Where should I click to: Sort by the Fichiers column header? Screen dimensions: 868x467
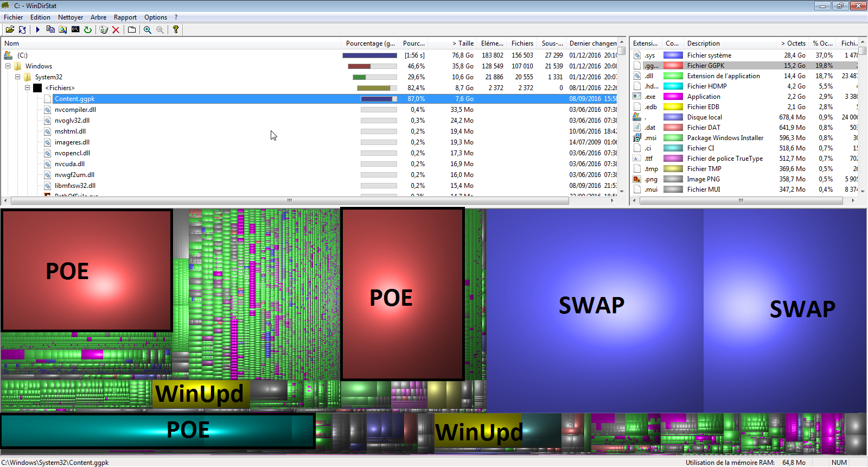522,43
